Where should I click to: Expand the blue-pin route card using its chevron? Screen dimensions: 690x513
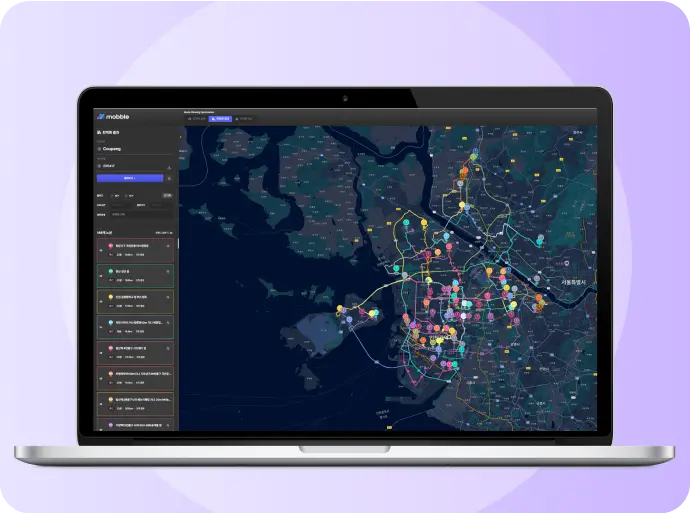(x=168, y=322)
